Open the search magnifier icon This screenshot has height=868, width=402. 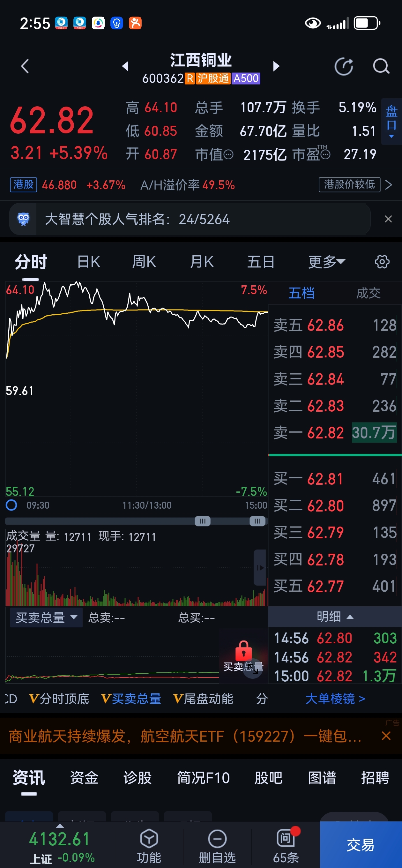click(381, 66)
